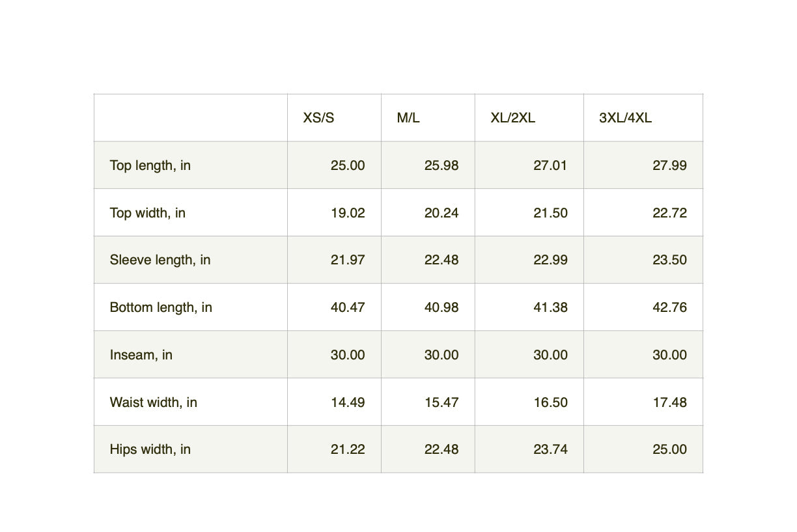Click the 19.02 top width cell
797x532 pixels.
click(348, 213)
